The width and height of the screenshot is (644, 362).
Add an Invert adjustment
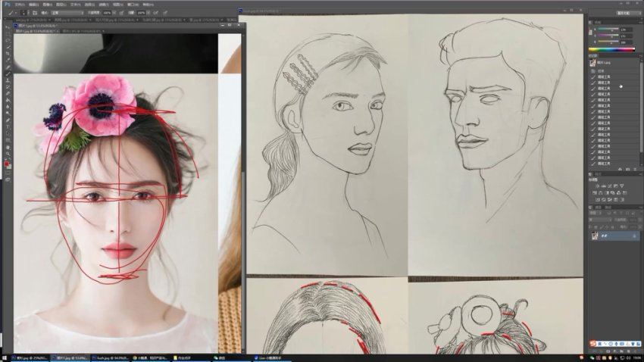[598, 199]
